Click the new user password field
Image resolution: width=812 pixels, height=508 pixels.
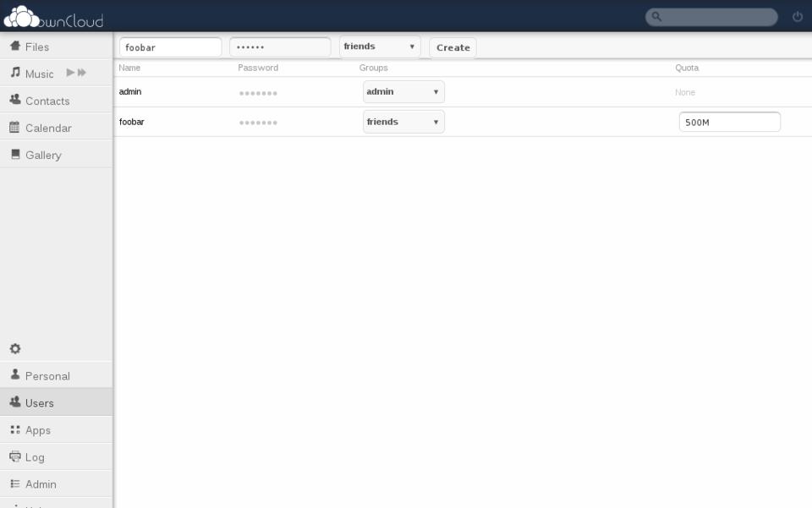click(280, 47)
